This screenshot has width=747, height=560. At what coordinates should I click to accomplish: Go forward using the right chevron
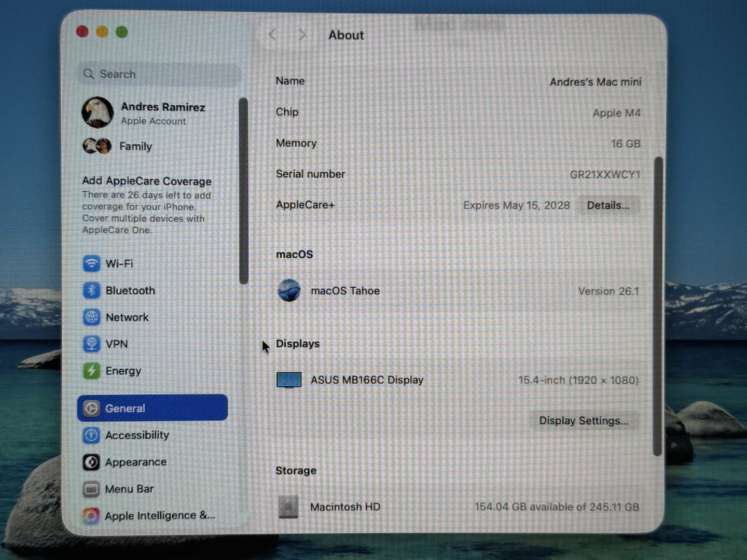[302, 35]
